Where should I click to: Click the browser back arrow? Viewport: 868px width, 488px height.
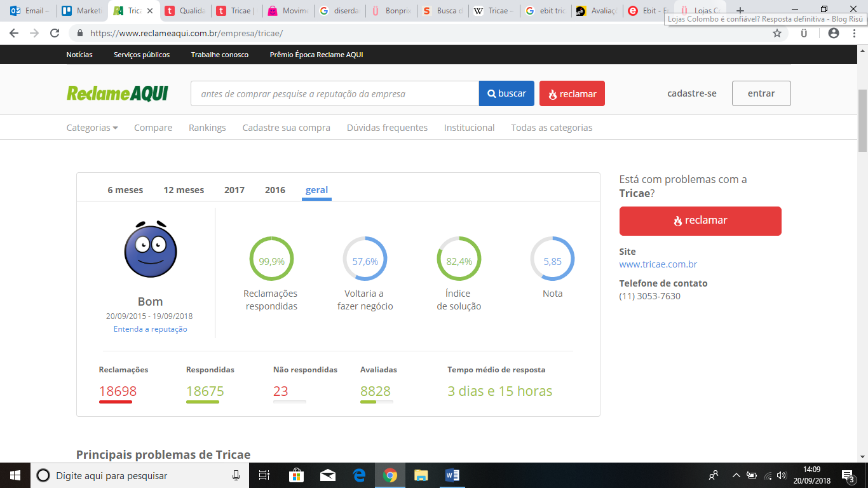15,33
